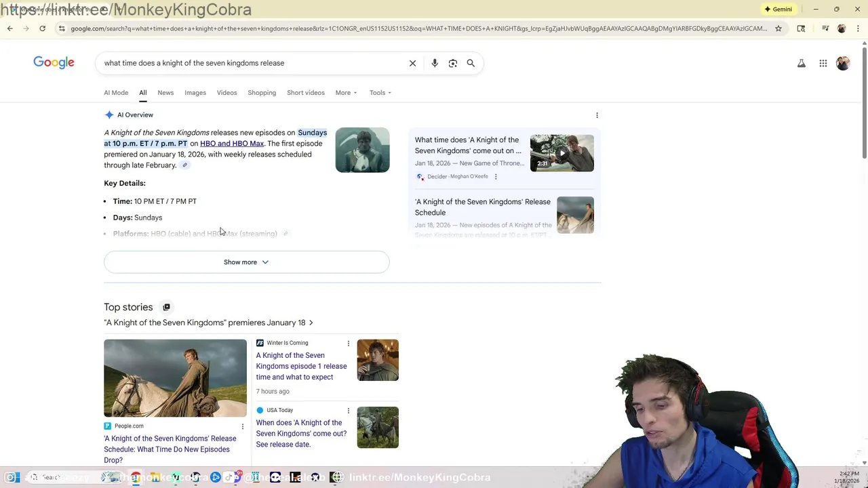
Task: Submit search using the magnifier icon
Action: tap(471, 63)
